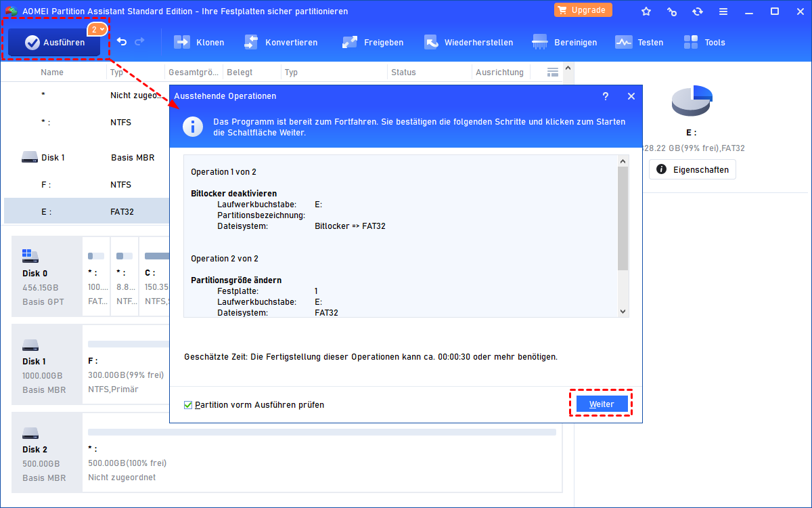Click the Eigenschaften properties button
The image size is (812, 508).
pos(692,169)
